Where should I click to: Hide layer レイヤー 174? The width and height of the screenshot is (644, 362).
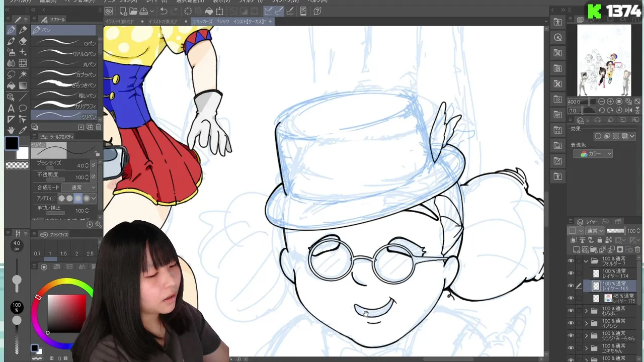(571, 274)
